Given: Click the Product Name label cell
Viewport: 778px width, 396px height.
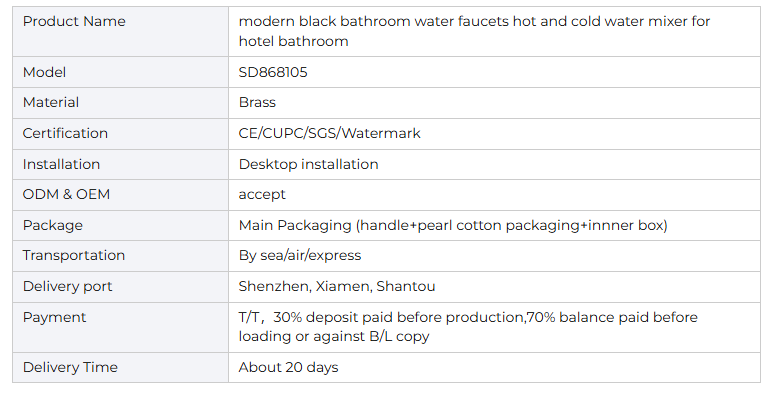Looking at the screenshot, I should pyautogui.click(x=121, y=31).
